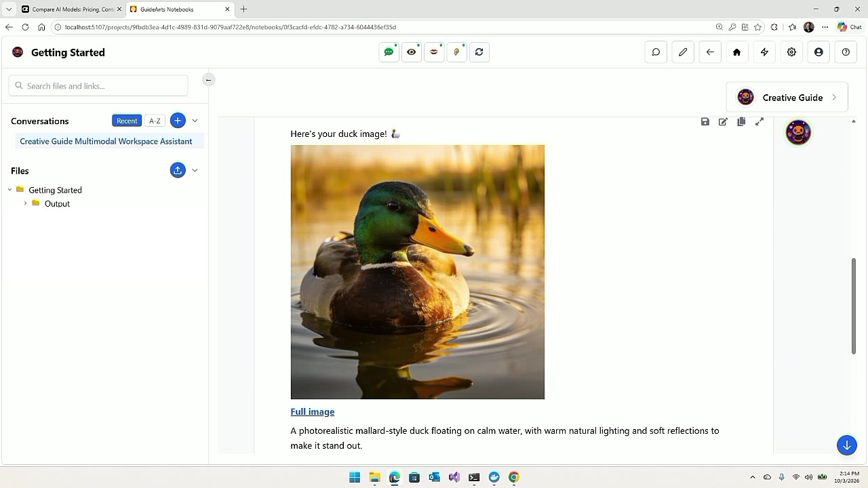
Task: Expand the message to fullscreen
Action: (759, 122)
